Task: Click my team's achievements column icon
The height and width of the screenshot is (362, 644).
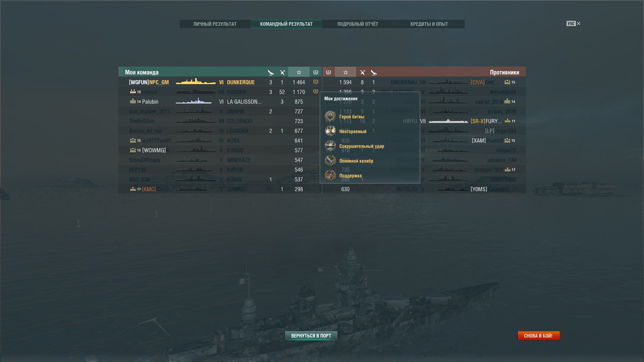Action: [x=316, y=72]
